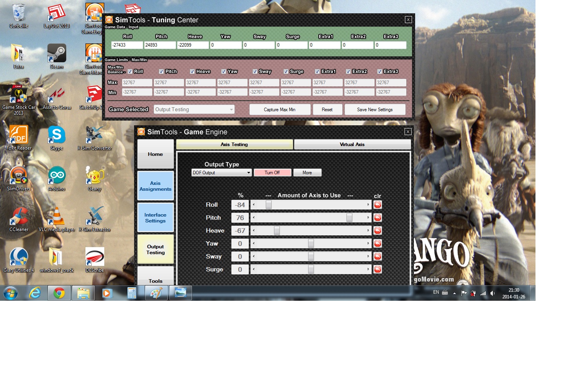Viewport: 588px width, 392px height.
Task: Uncheck the Roll Max/Min balance checkbox
Action: pos(130,72)
